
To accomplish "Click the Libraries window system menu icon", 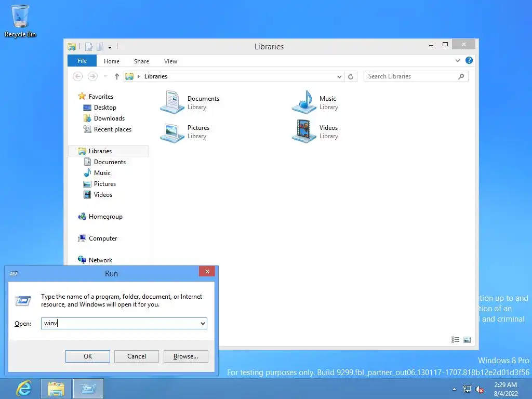I will (72, 46).
